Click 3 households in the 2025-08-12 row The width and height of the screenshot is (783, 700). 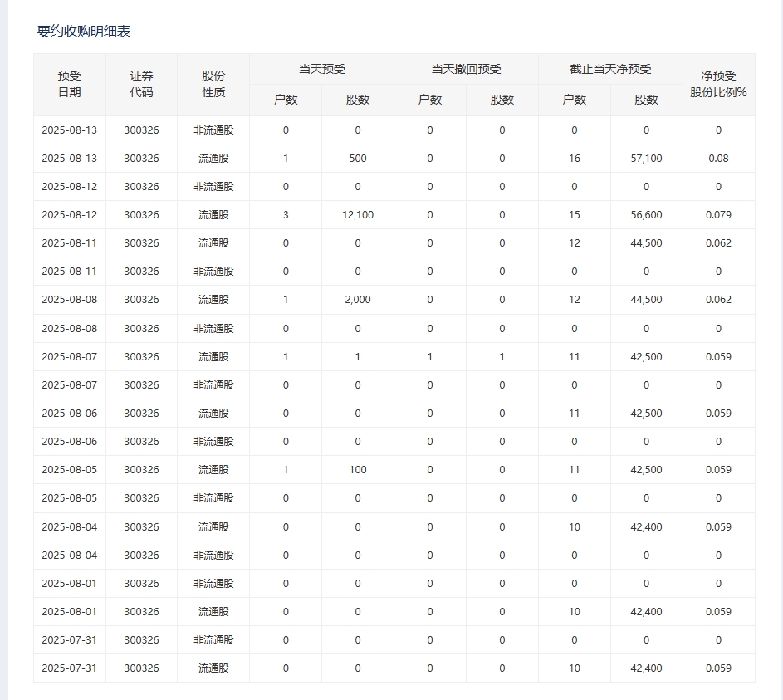point(286,215)
